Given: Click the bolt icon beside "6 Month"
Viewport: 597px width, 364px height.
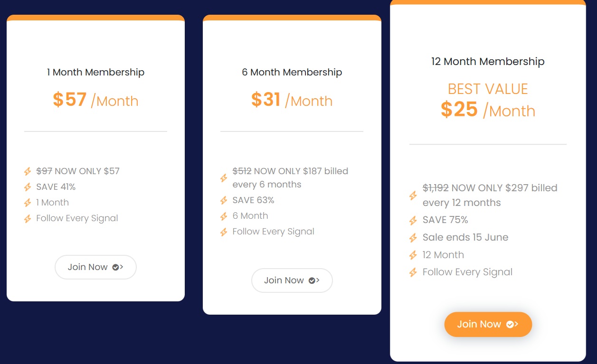Looking at the screenshot, I should [224, 216].
